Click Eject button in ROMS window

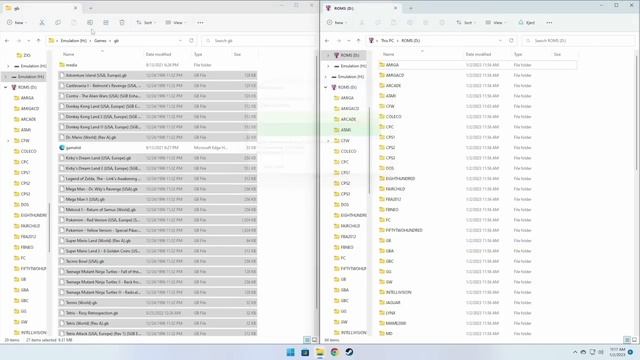click(x=527, y=23)
